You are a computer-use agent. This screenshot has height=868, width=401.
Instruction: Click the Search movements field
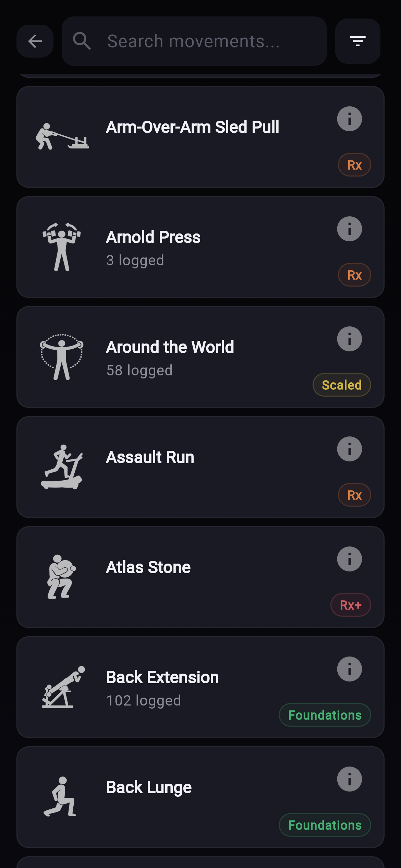pyautogui.click(x=194, y=41)
